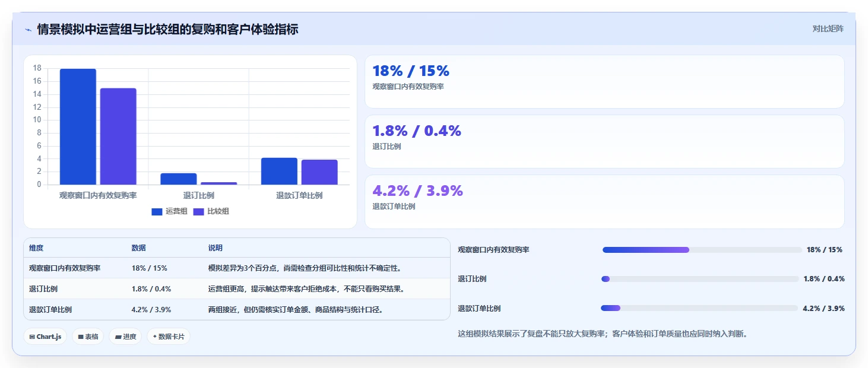Click the 维度 column header
The height and width of the screenshot is (368, 868).
coord(36,248)
